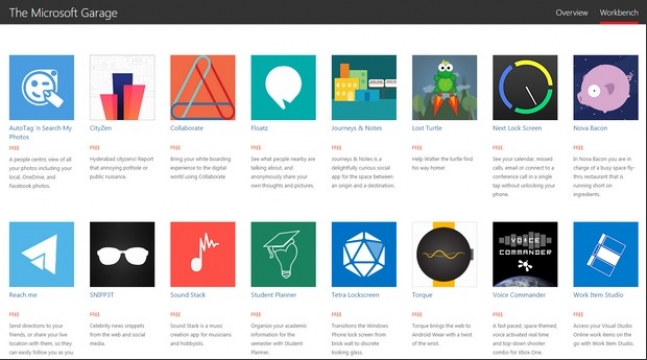Open the Torque title link

(422, 295)
